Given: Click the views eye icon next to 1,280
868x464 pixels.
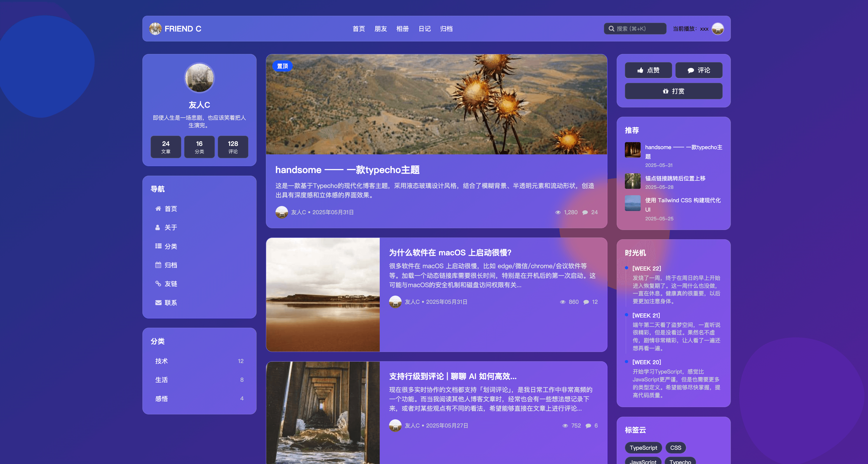Looking at the screenshot, I should [x=558, y=212].
